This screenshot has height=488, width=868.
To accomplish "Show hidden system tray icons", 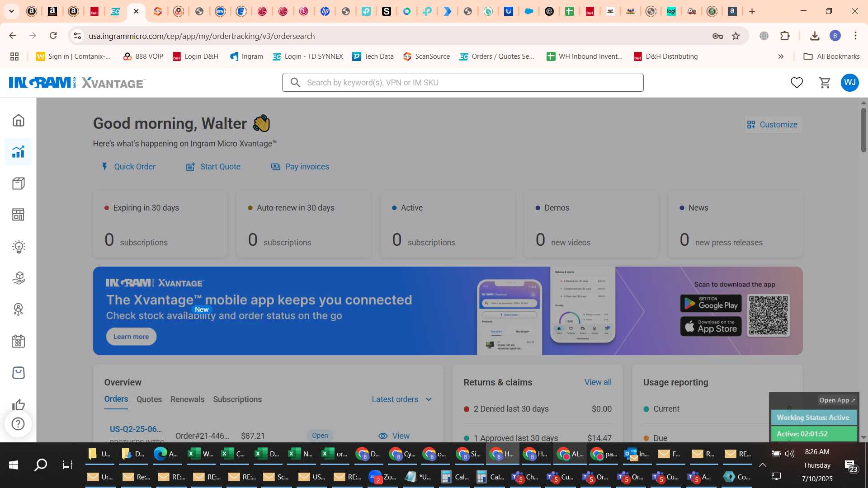I will pos(763,465).
